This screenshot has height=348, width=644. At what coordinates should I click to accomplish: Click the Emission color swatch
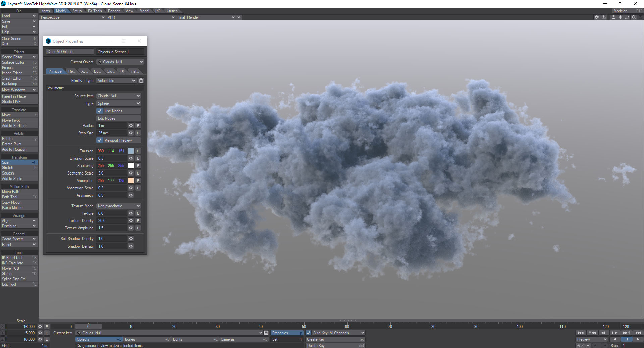(x=131, y=151)
